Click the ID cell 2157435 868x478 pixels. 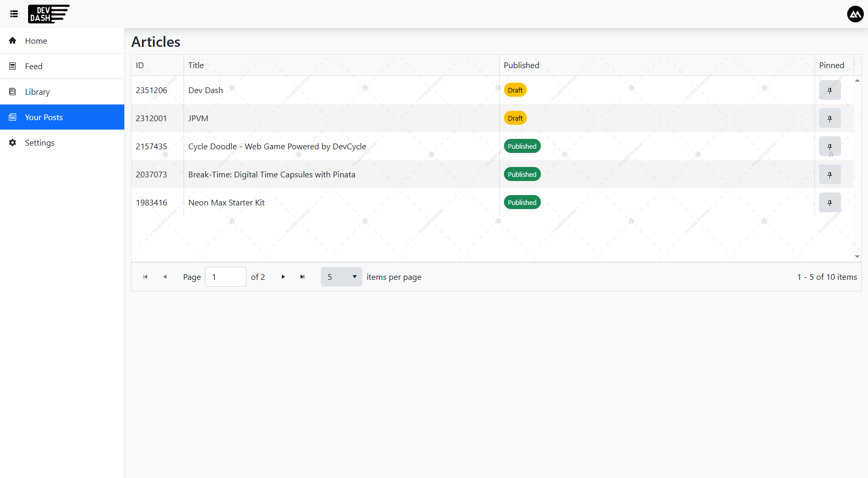click(x=158, y=146)
